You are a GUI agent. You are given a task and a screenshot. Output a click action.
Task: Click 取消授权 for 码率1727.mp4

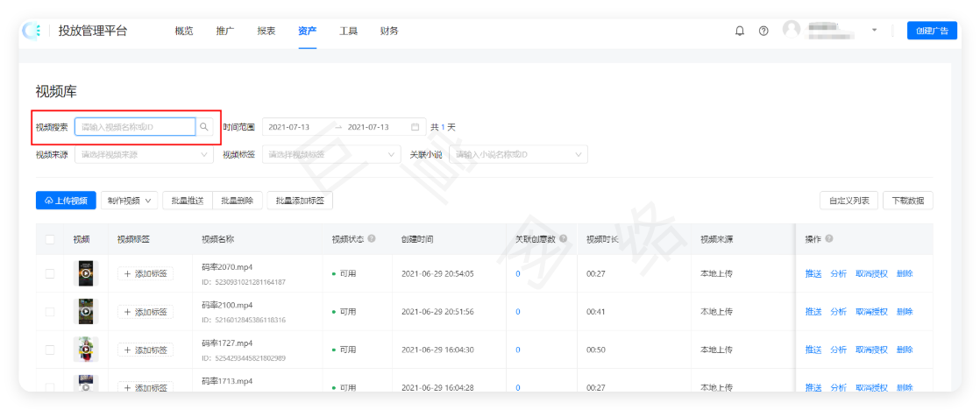[871, 350]
